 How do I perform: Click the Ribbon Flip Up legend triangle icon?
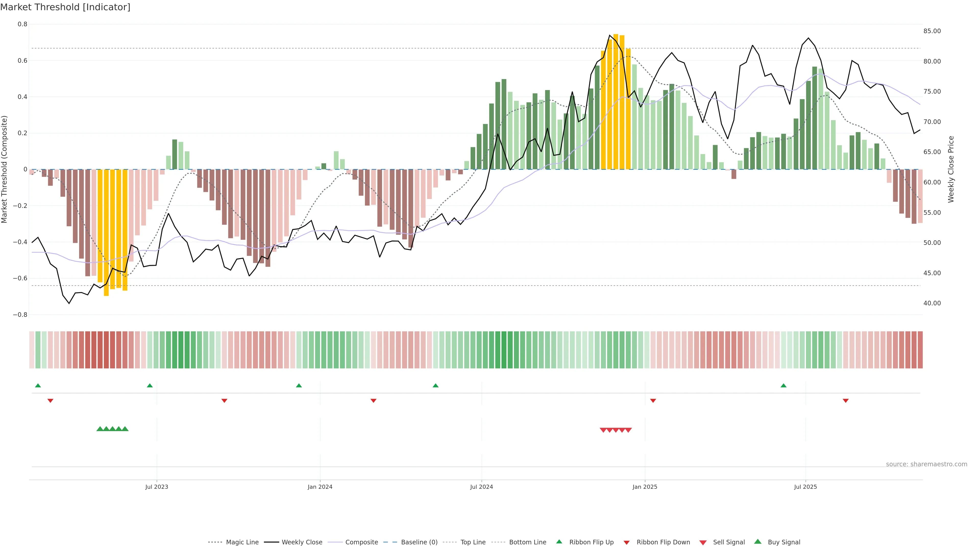(x=559, y=542)
